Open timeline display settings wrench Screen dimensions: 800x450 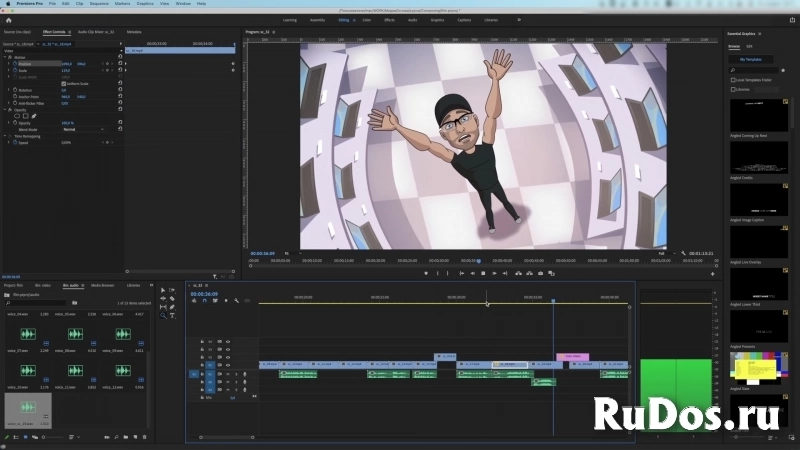click(x=236, y=301)
